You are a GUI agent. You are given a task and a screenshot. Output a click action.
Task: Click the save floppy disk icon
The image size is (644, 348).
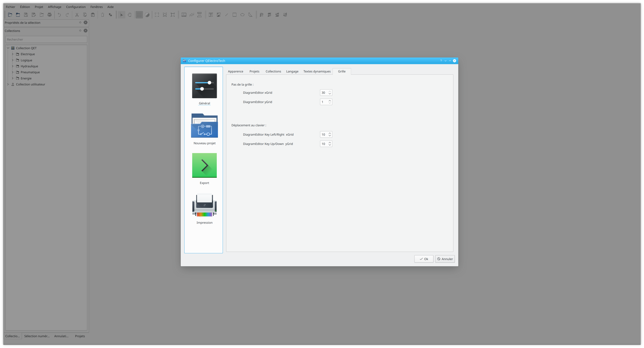coord(26,15)
